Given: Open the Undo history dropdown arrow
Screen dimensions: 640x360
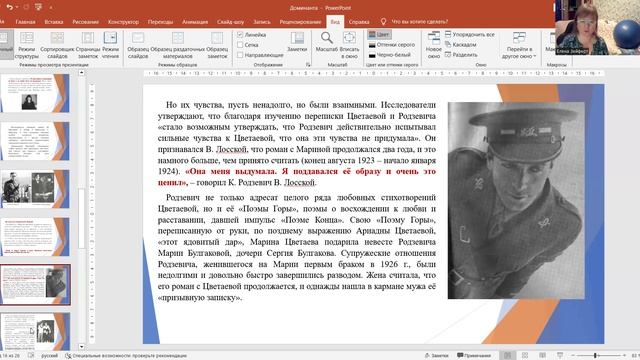Looking at the screenshot, I should (x=16, y=7).
